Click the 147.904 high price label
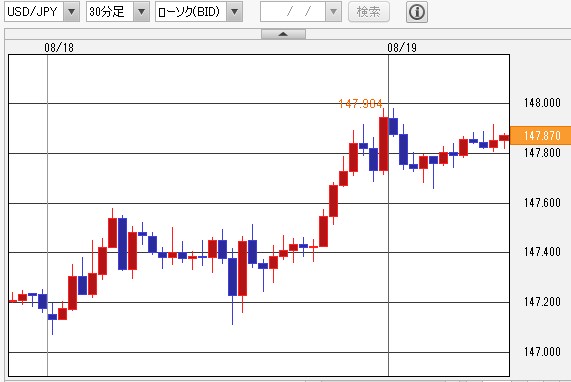 [x=361, y=104]
